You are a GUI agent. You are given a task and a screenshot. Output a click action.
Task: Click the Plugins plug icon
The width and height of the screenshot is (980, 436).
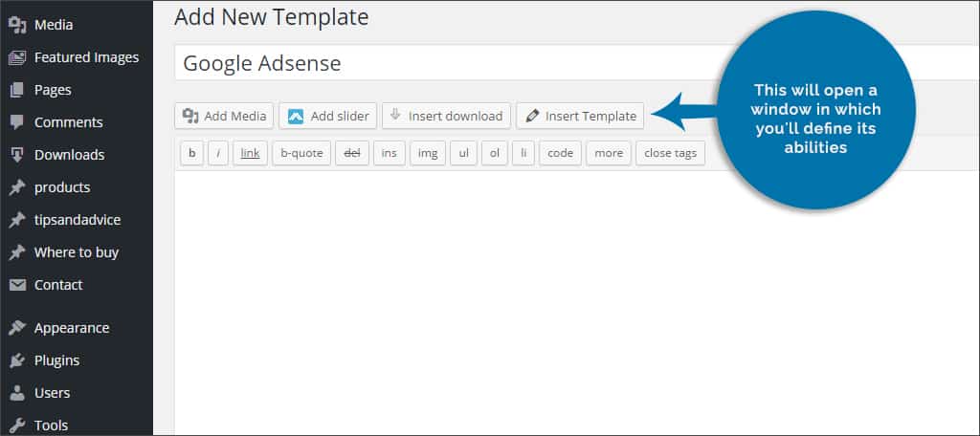click(x=17, y=360)
